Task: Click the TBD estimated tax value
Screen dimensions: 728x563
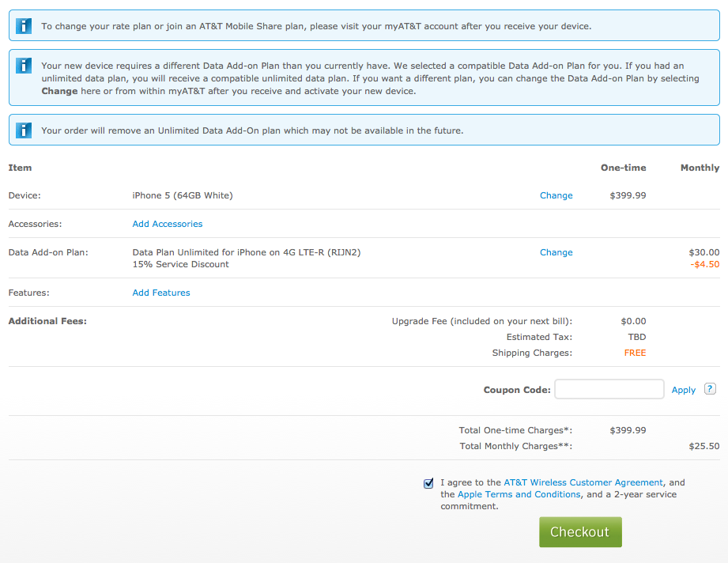Action: [637, 337]
